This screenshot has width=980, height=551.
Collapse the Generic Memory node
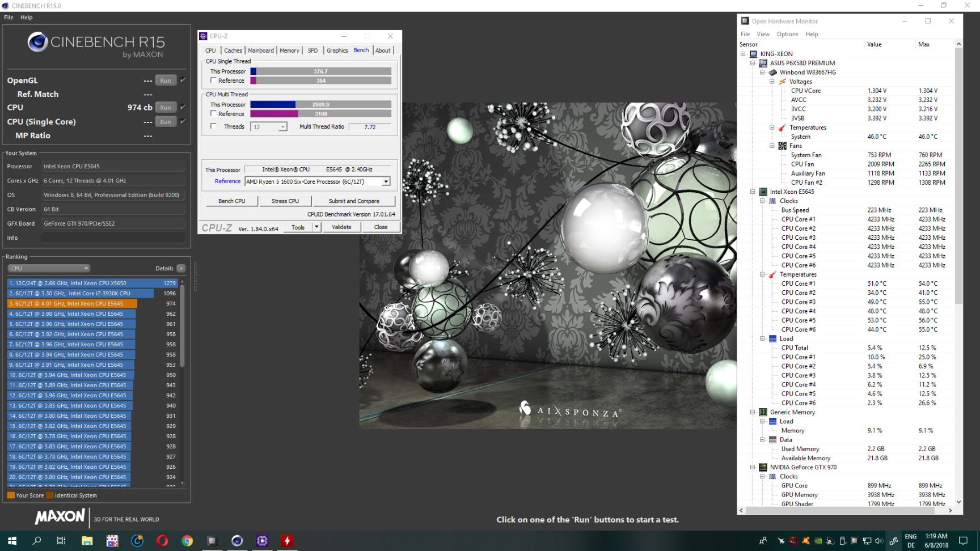click(x=753, y=412)
